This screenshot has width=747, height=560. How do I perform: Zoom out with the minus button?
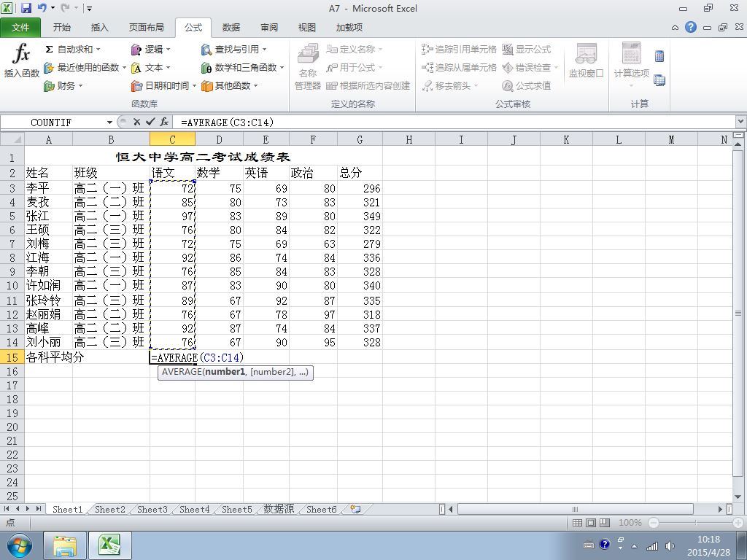tap(653, 523)
